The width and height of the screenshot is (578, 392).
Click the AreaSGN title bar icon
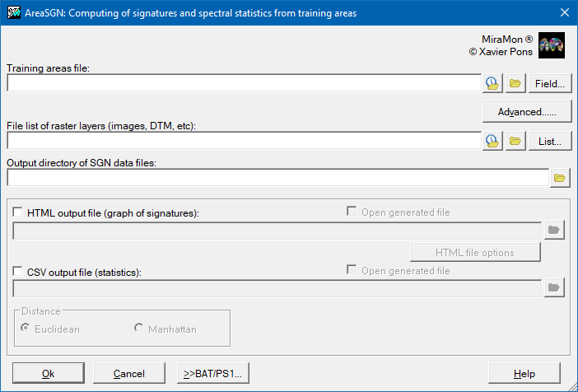pyautogui.click(x=13, y=12)
